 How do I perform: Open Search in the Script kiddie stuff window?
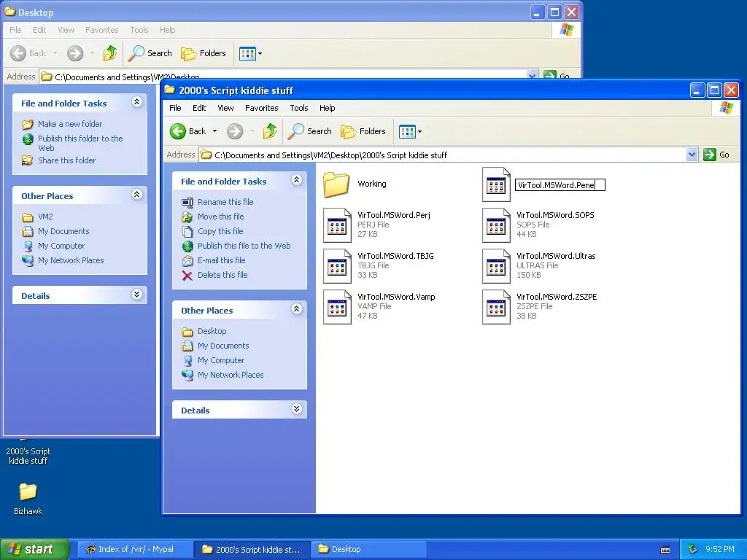310,131
